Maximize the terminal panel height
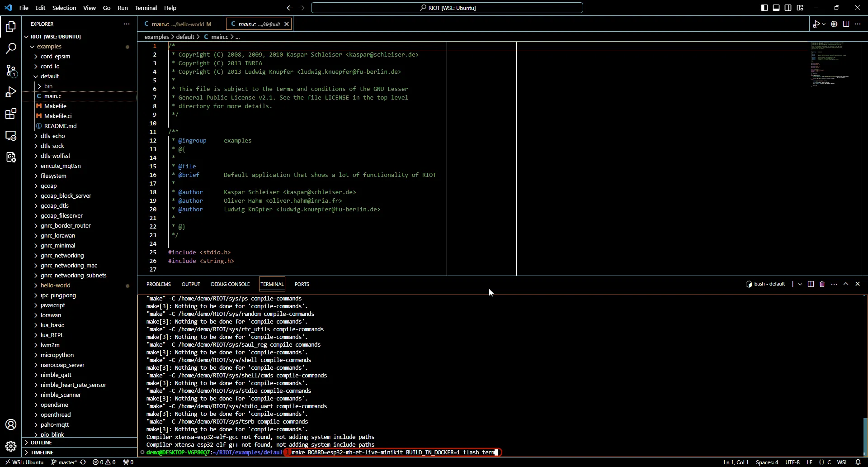Viewport: 868px width, 467px height. 846,284
